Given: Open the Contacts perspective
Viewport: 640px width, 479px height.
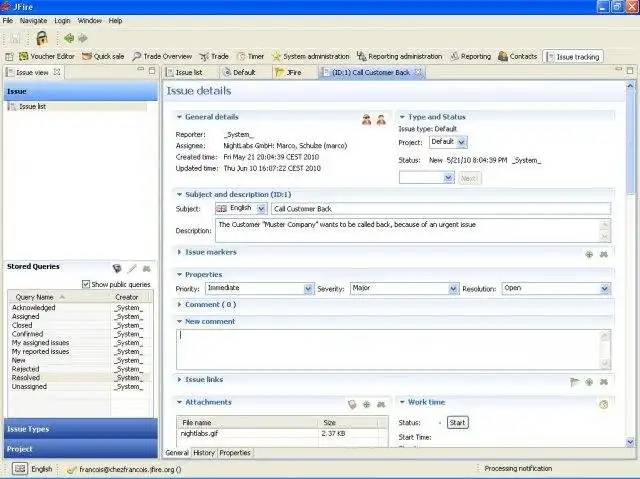Looking at the screenshot, I should (x=518, y=56).
